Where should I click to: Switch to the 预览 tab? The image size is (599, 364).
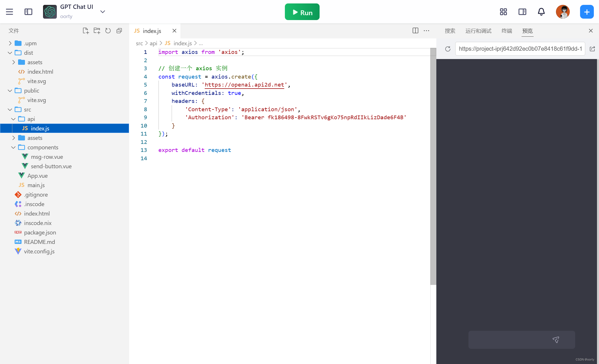(528, 31)
